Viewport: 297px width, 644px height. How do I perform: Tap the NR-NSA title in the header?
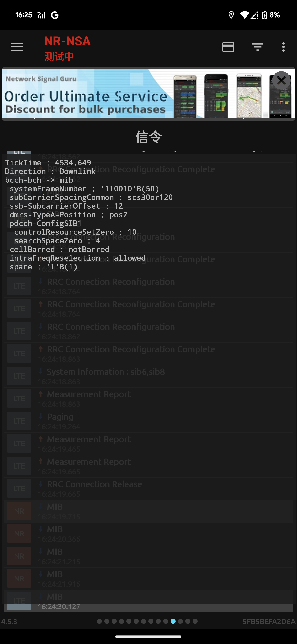pyautogui.click(x=67, y=41)
